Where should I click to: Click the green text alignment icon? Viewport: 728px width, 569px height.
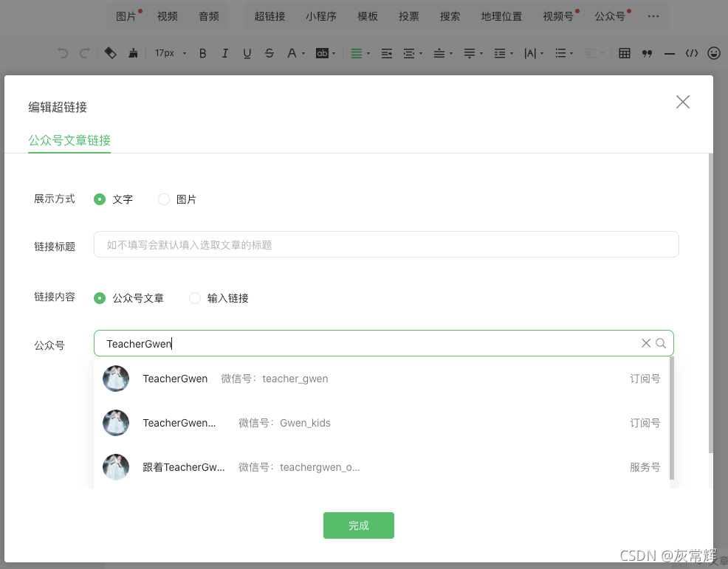[356, 53]
